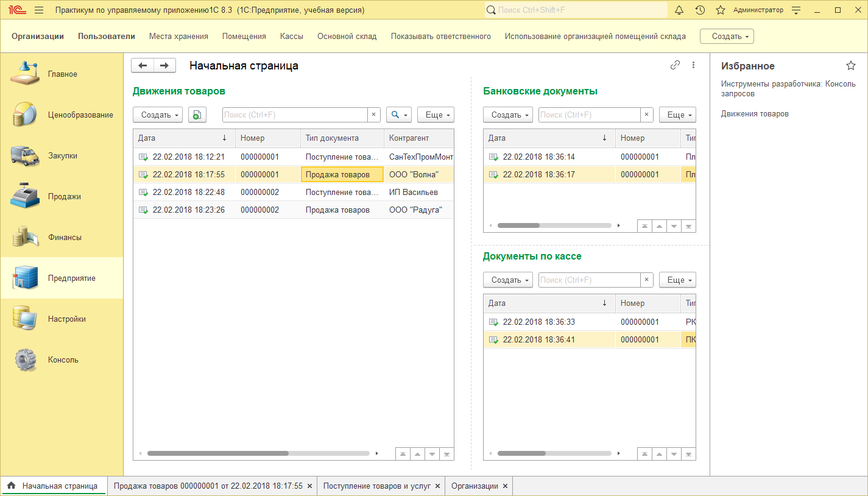
Task: Open the Консоль section
Action: pyautogui.click(x=62, y=360)
